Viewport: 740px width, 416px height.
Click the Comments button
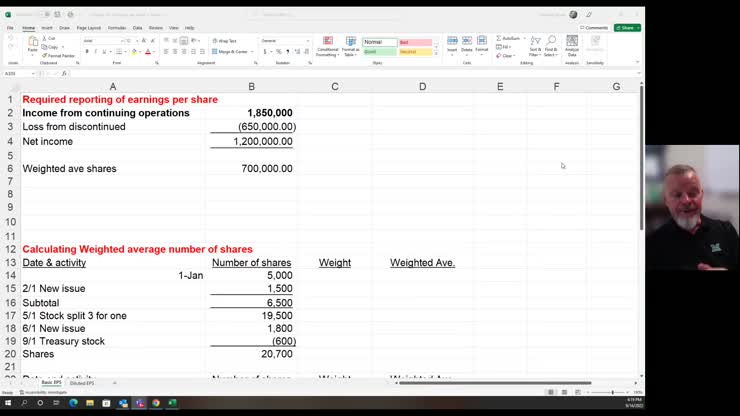click(594, 28)
